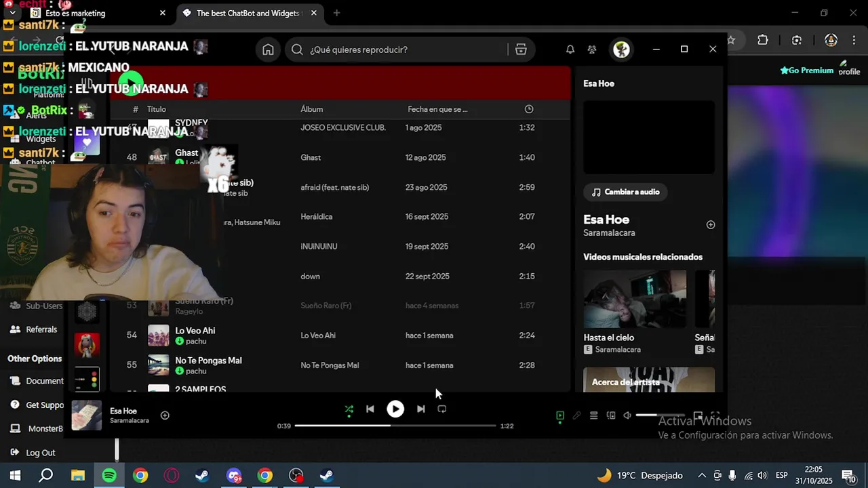Open the Heráldica album link
The height and width of the screenshot is (488, 868).
(x=317, y=217)
